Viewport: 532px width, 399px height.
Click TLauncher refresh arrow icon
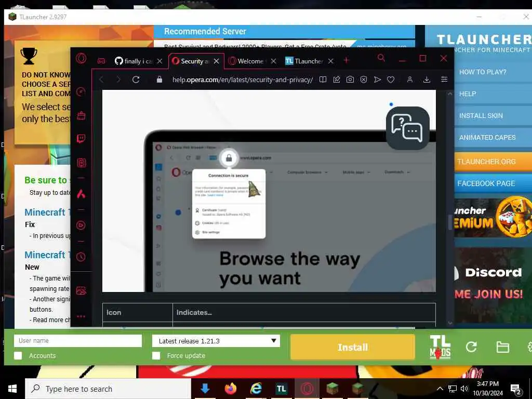(471, 347)
